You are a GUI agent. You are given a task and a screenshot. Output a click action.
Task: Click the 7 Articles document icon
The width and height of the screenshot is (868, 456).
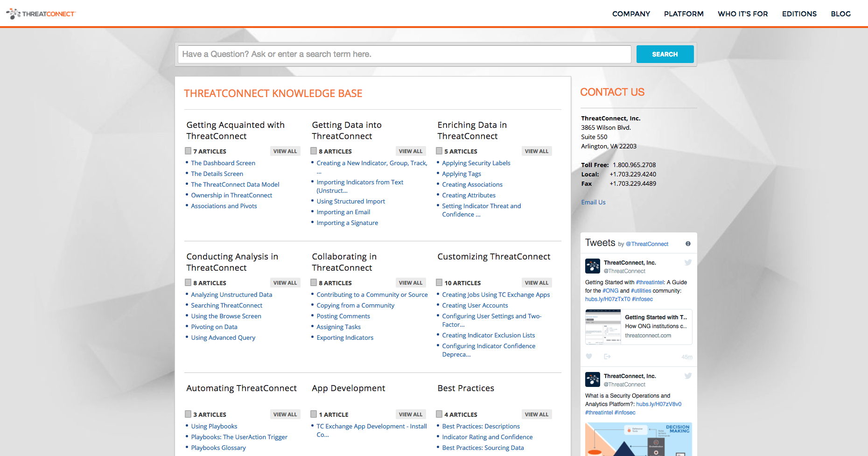click(x=188, y=151)
